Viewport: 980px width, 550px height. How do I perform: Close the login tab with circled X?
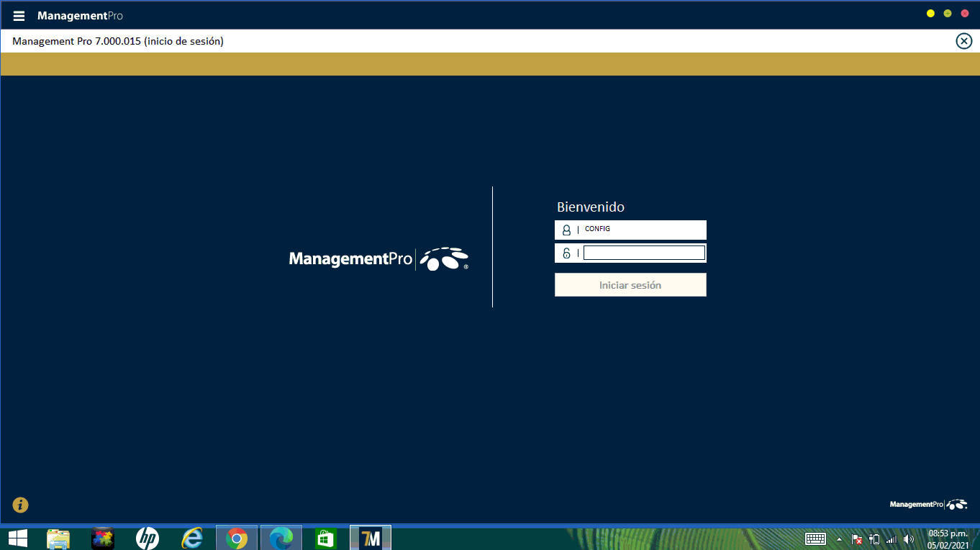click(x=963, y=41)
